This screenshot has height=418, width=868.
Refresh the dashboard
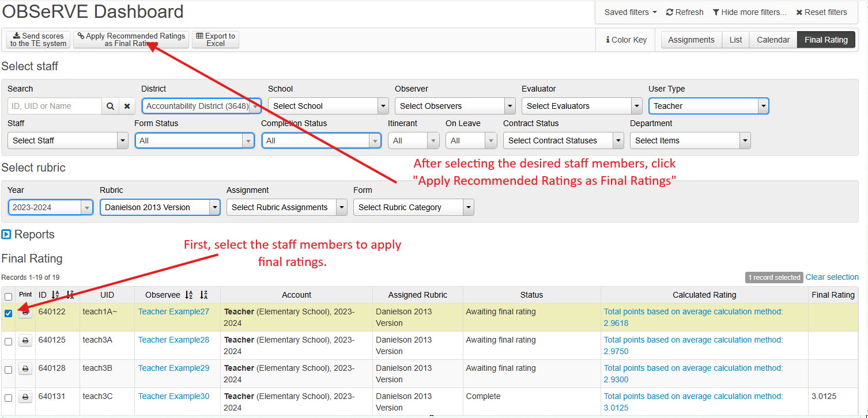[685, 12]
